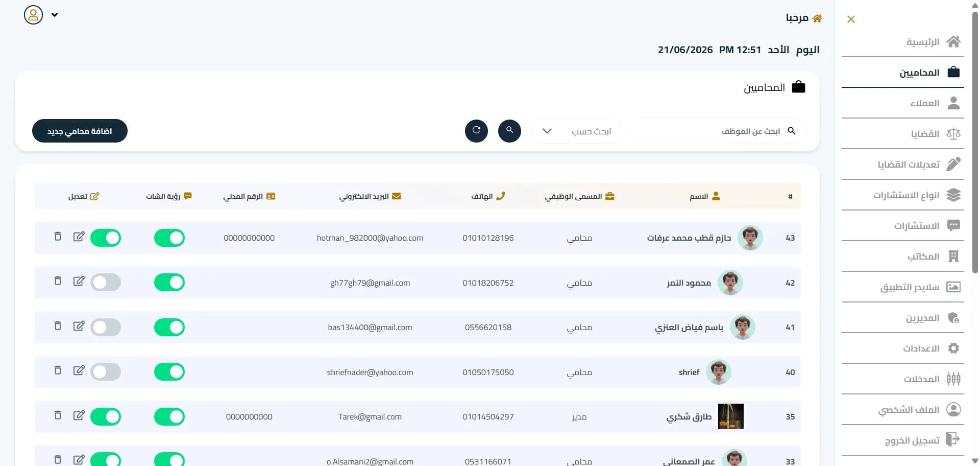Click the ابحث عن الموظف search field
Image resolution: width=980 pixels, height=466 pixels.
point(719,131)
